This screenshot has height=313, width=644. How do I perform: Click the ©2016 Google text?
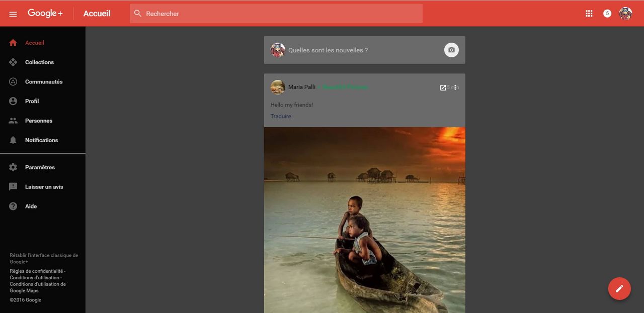pyautogui.click(x=26, y=300)
